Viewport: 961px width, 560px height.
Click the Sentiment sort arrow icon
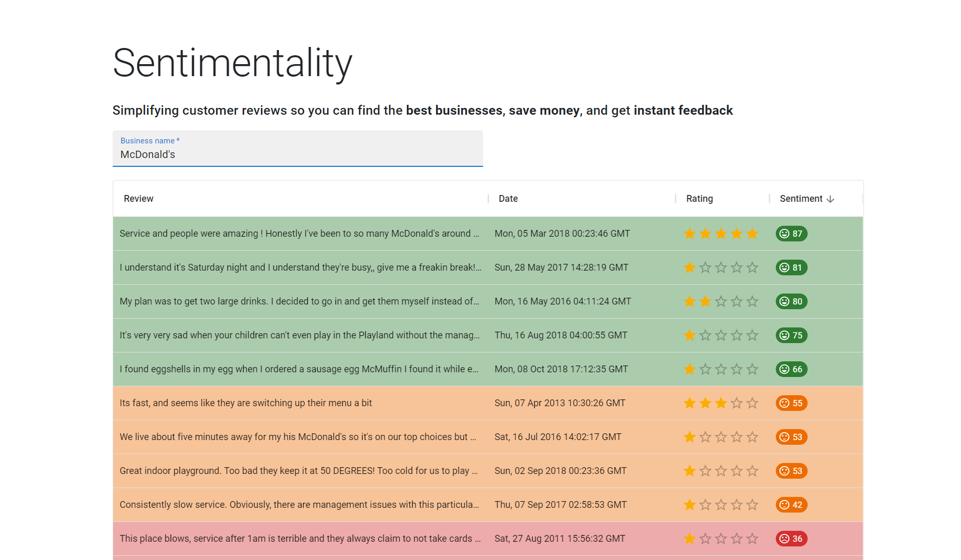tap(830, 199)
